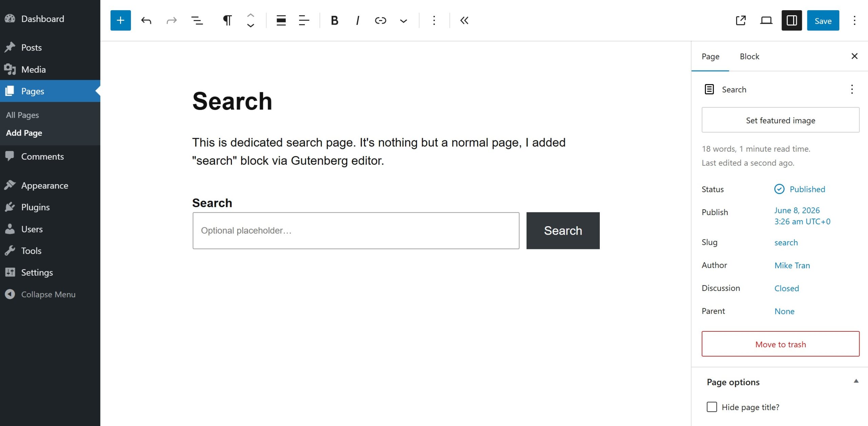Open more rich text controls dropdown
Viewport: 868px width, 426px height.
tap(403, 20)
